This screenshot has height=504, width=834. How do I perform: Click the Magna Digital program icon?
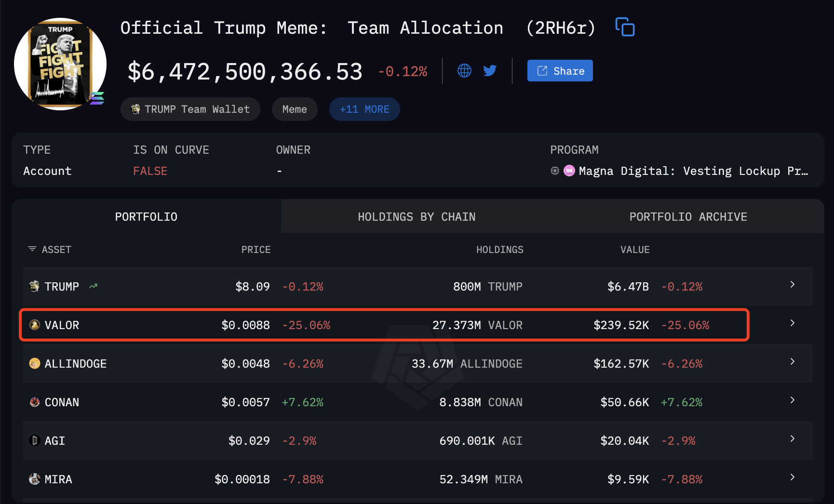(x=569, y=171)
